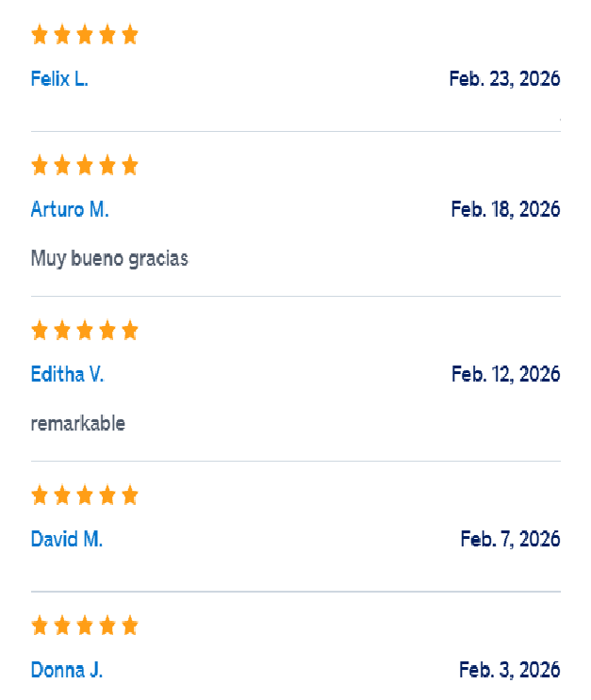Open reviewer Editha V. profile link
Viewport: 591px width, 700px height.
(x=68, y=374)
